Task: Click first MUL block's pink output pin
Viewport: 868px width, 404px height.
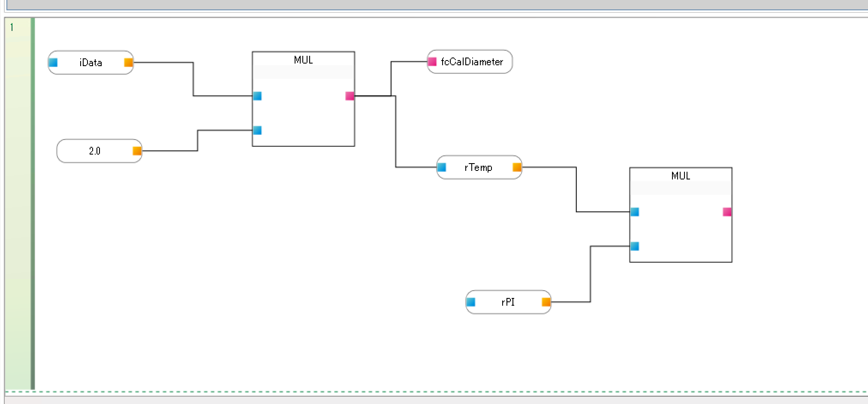Action: click(x=350, y=96)
